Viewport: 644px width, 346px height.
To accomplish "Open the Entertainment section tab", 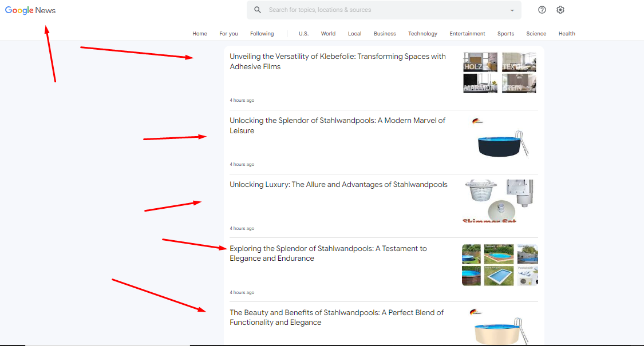I will 467,34.
